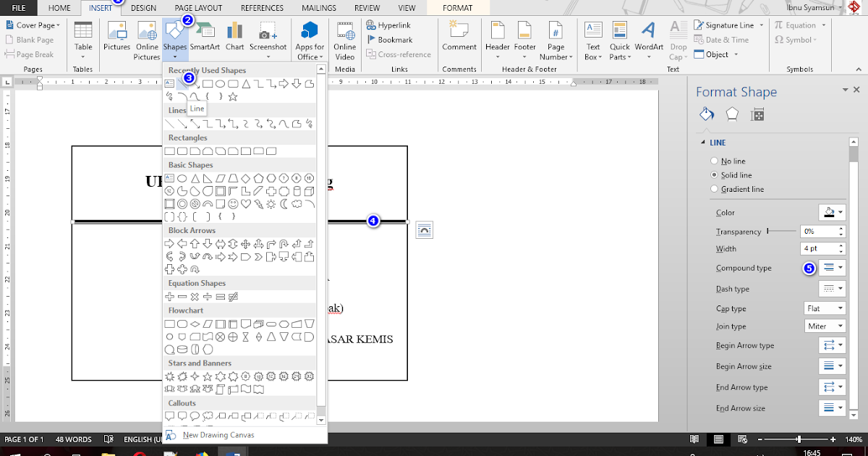Add a Drop Cap
The height and width of the screenshot is (456, 868).
point(678,40)
